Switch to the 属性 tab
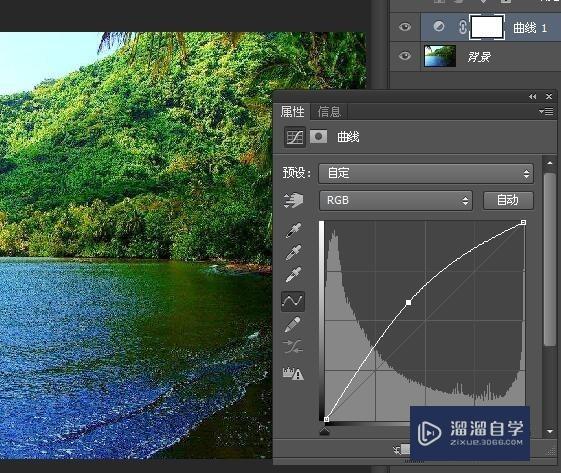561x473 pixels. point(292,112)
